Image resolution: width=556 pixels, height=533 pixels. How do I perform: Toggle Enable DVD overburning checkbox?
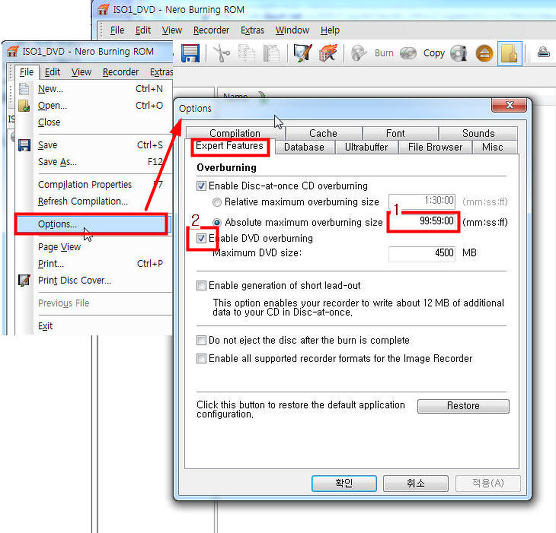[201, 238]
